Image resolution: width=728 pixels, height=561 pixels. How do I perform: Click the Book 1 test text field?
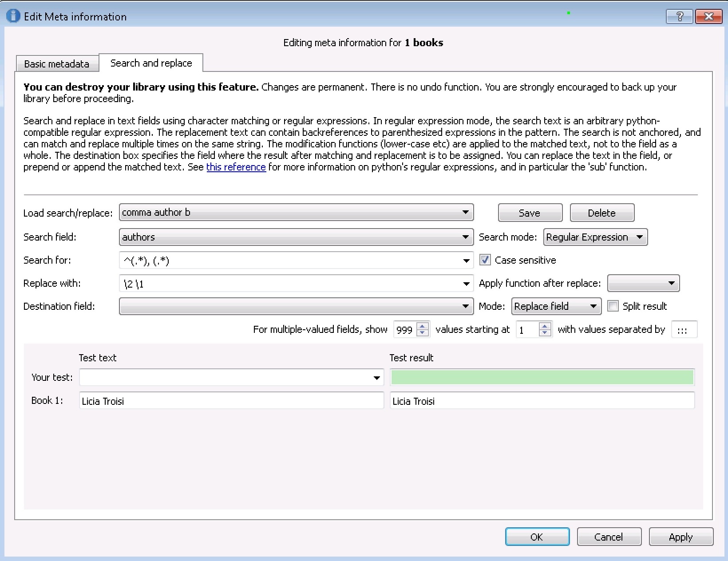(x=231, y=401)
